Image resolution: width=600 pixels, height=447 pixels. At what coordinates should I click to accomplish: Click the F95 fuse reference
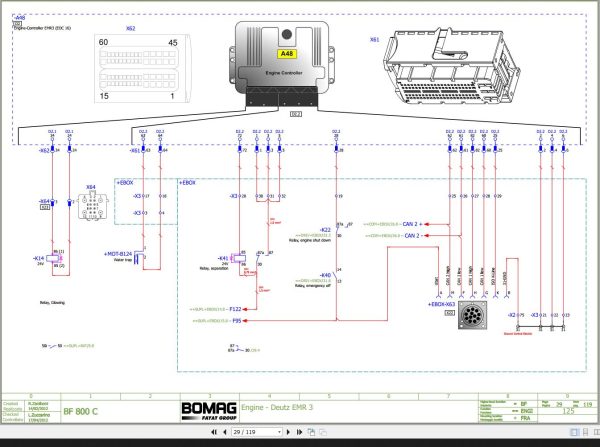[237, 321]
